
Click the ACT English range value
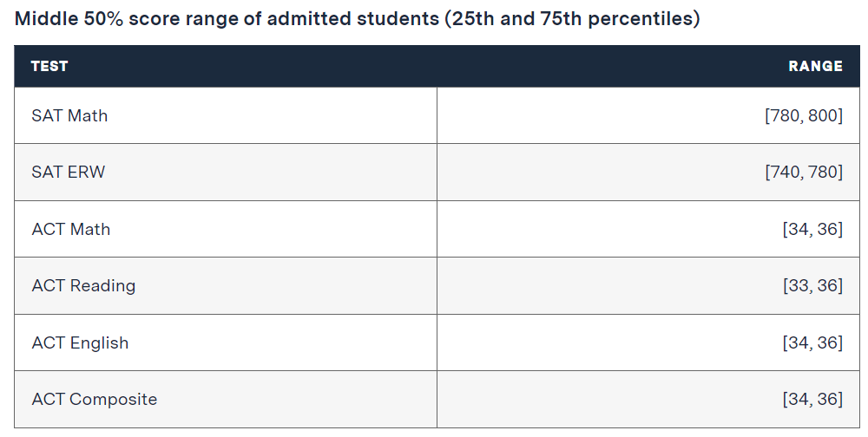tap(812, 342)
